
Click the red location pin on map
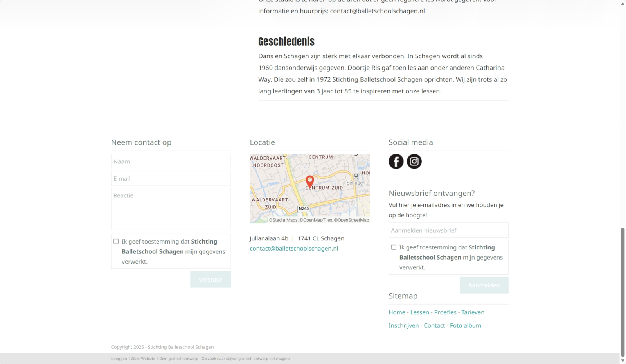[309, 181]
